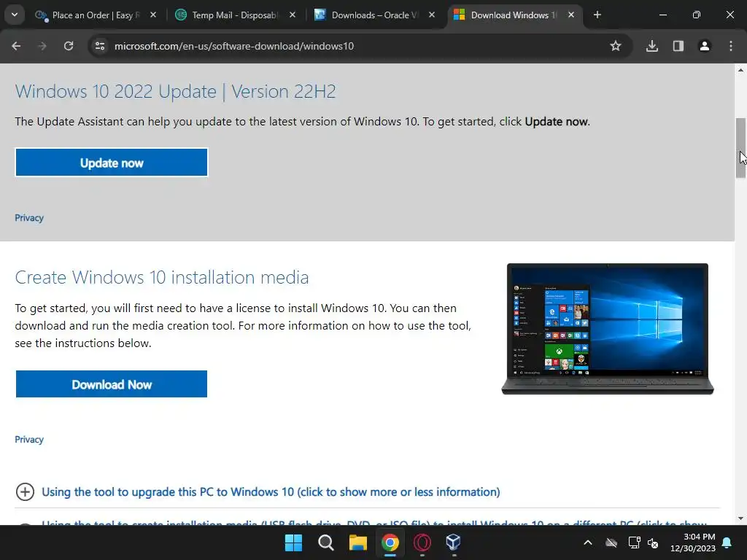Click the browser back arrow

tap(16, 46)
